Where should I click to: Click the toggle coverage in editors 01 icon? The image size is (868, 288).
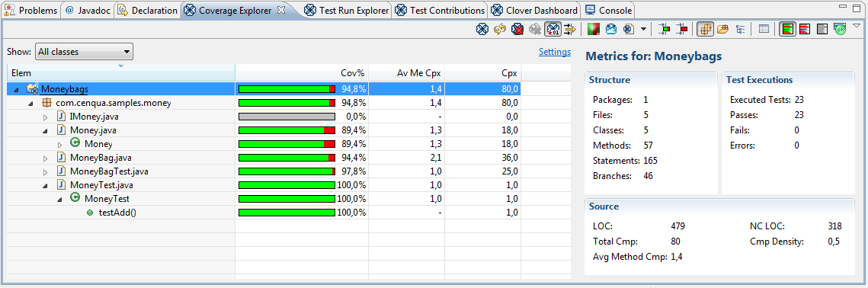(x=553, y=30)
